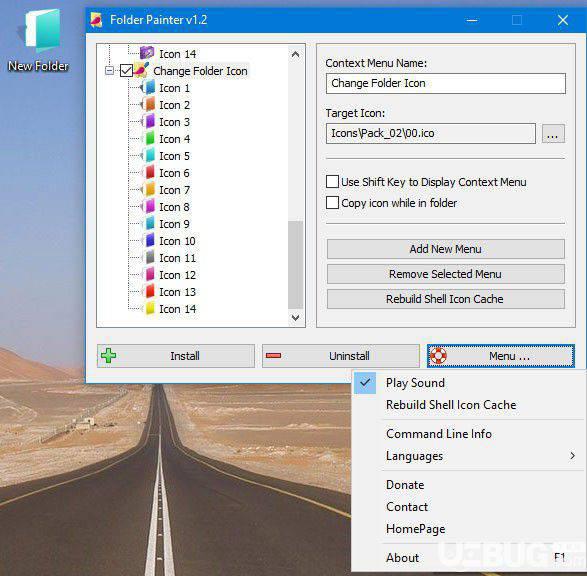Close the Folder Painter window
This screenshot has height=576, width=587.
(x=563, y=20)
